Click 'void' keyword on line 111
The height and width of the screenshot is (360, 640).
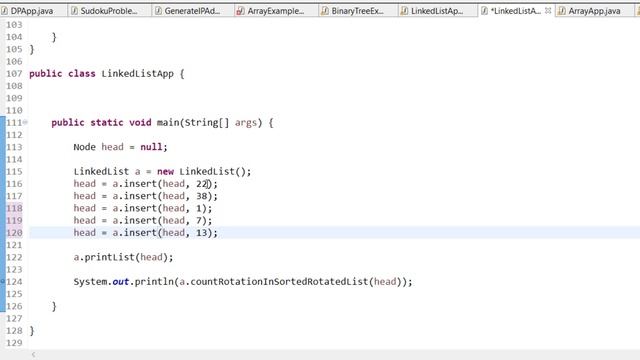[140, 122]
